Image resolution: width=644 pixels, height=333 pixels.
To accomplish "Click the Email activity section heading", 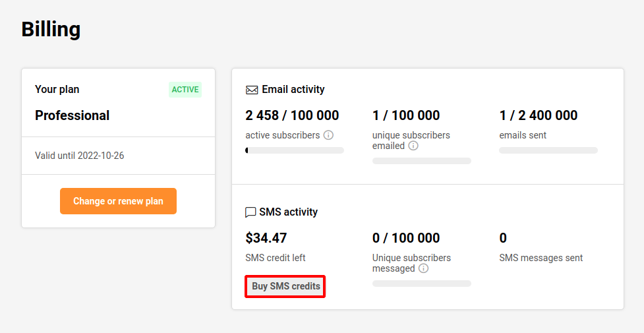I will pos(293,90).
